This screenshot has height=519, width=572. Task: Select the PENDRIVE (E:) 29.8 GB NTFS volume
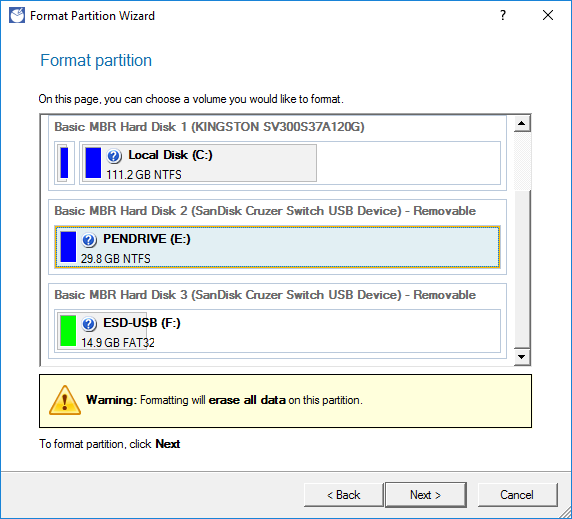click(277, 247)
